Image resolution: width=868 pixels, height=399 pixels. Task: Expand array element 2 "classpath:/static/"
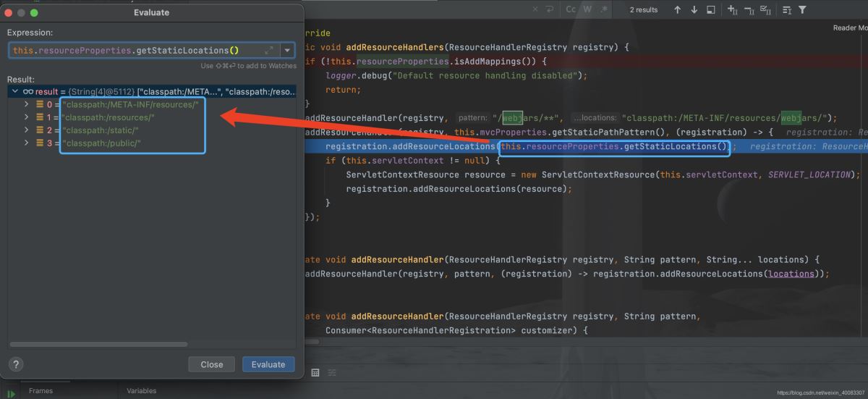click(x=27, y=131)
